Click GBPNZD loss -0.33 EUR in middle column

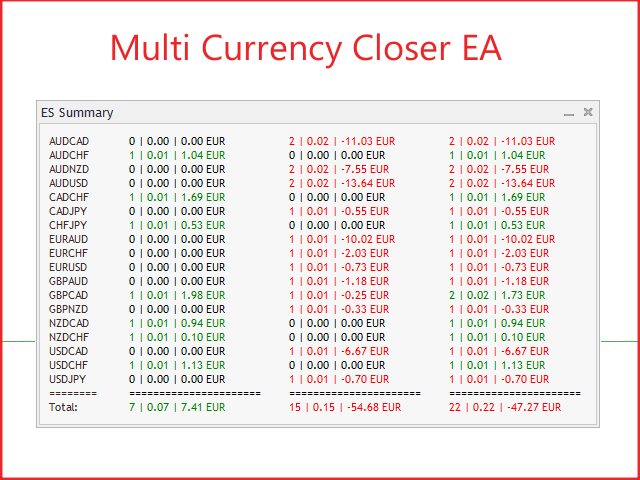click(x=365, y=309)
